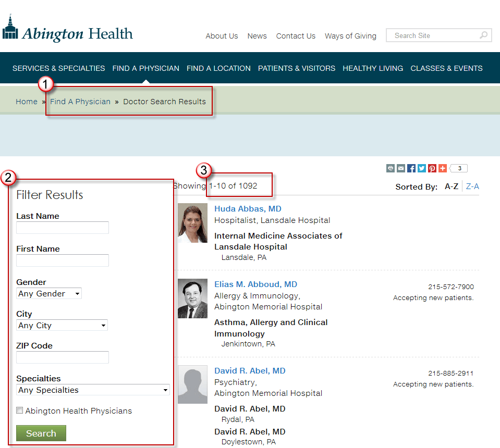
Task: Open Healthy Living menu
Action: pos(373,68)
